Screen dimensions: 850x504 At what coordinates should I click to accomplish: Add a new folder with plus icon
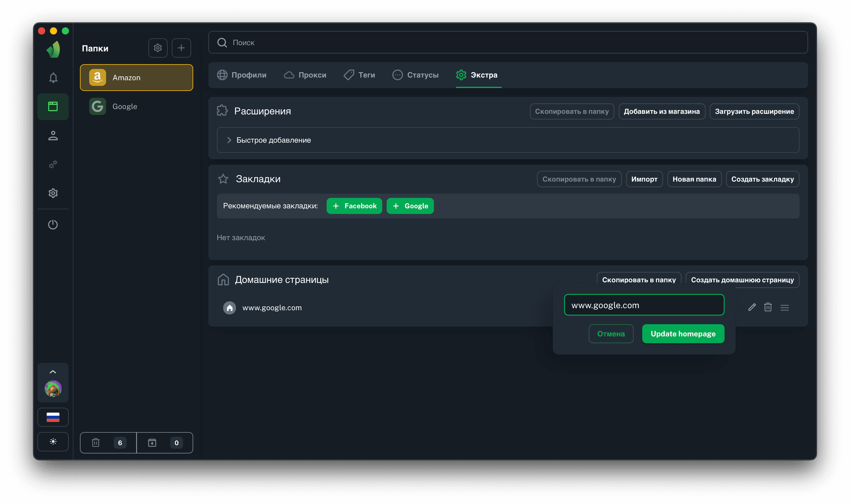click(x=181, y=48)
